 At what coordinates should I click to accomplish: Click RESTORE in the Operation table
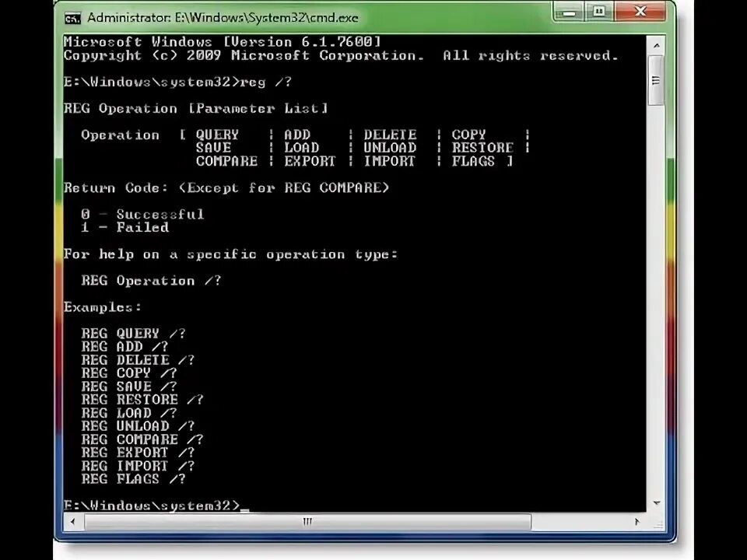point(482,148)
